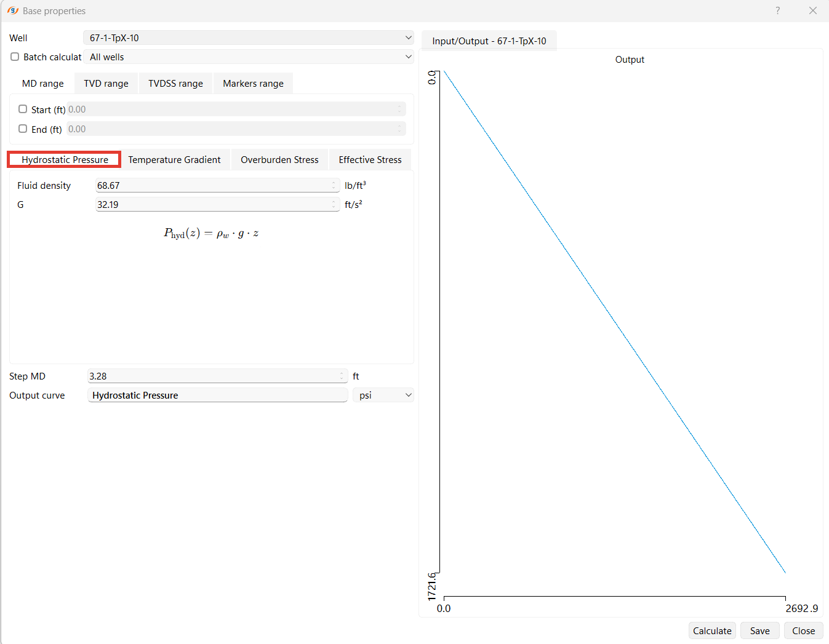Switch to the TVD range tab
The width and height of the screenshot is (829, 644).
pyautogui.click(x=106, y=84)
